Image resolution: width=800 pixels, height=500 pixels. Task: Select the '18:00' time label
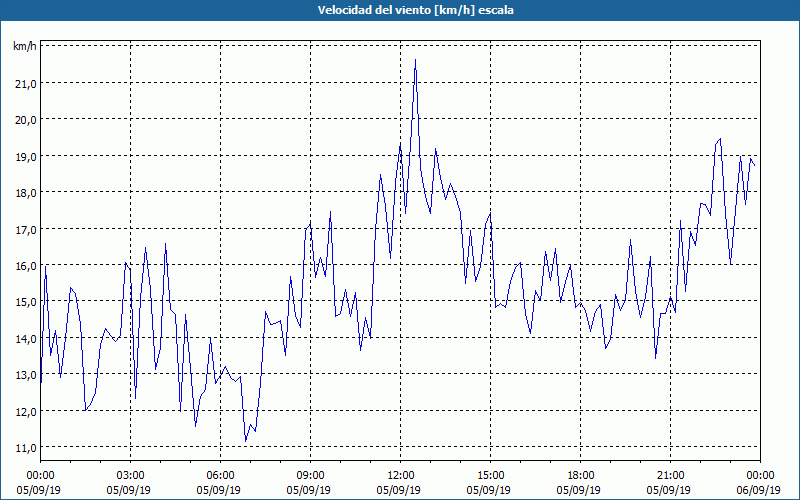(580, 476)
